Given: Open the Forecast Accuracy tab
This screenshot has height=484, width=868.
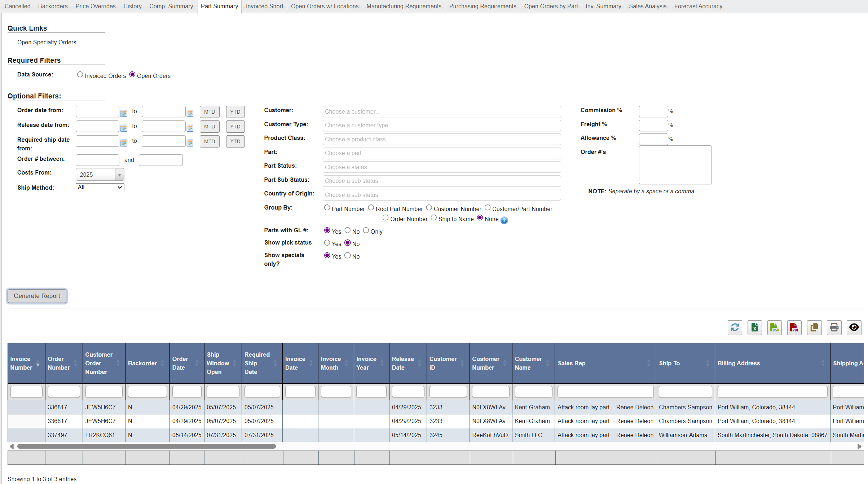Looking at the screenshot, I should coord(697,6).
